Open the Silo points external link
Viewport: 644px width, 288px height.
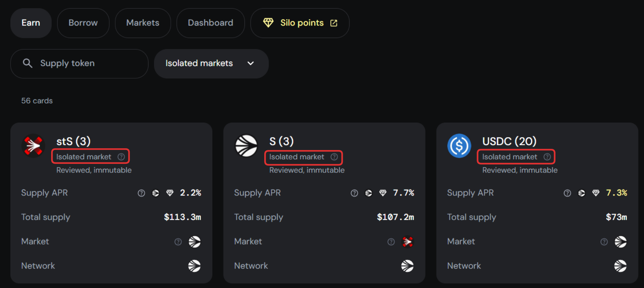(x=300, y=23)
